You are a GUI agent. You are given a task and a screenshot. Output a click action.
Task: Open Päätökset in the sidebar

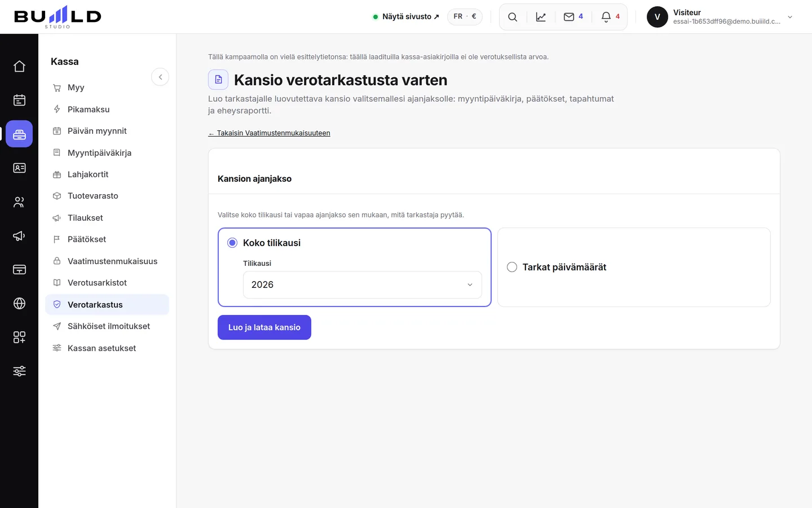pyautogui.click(x=107, y=239)
